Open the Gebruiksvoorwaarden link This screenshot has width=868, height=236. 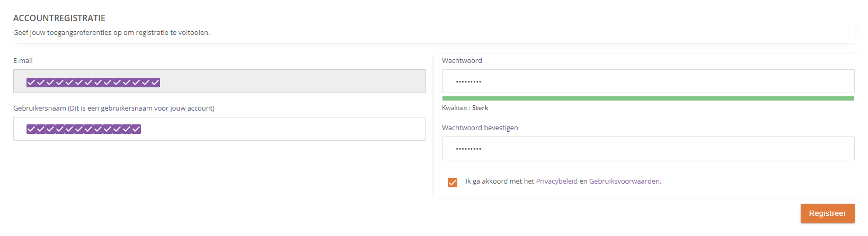624,181
